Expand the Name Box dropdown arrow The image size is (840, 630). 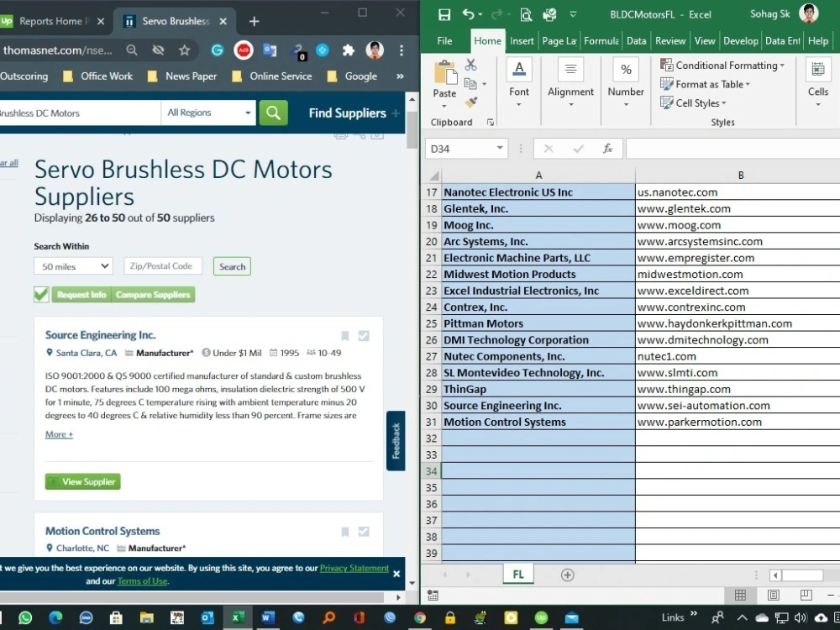click(x=499, y=148)
